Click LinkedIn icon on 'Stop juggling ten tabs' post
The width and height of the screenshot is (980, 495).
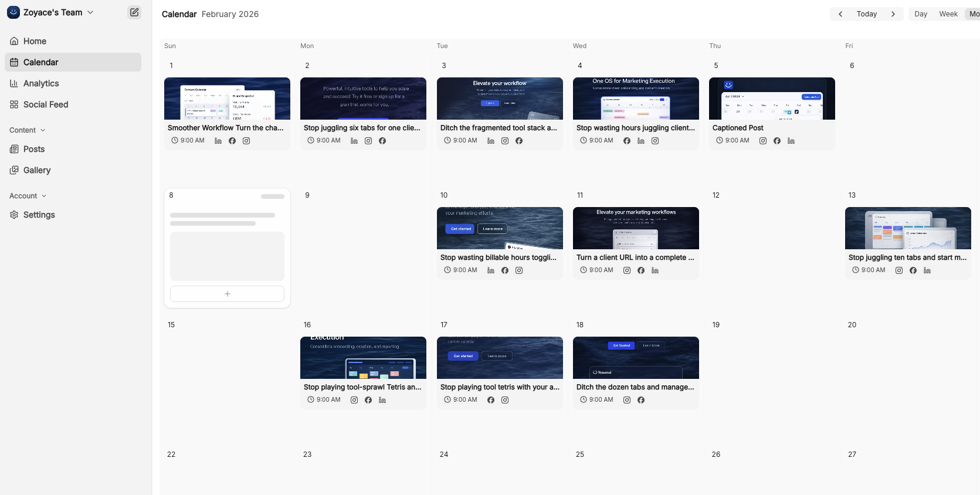(x=927, y=270)
